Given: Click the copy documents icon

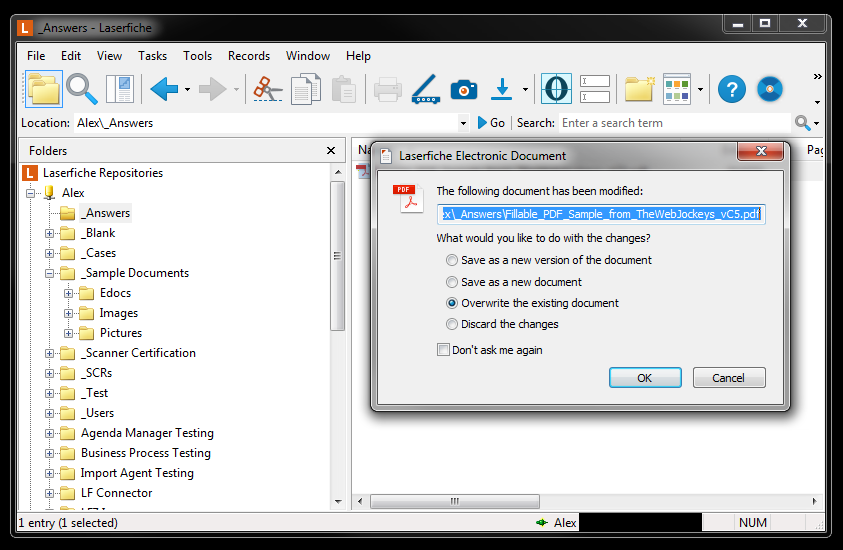Looking at the screenshot, I should (x=305, y=89).
